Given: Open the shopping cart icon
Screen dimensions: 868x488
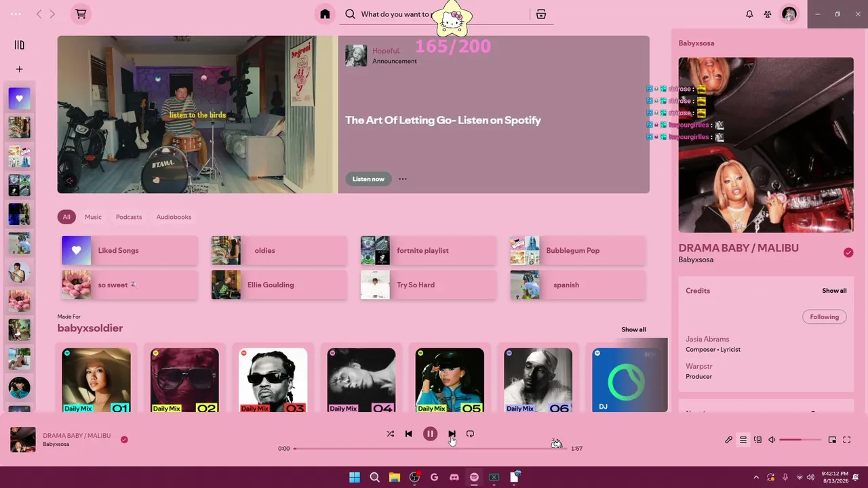Looking at the screenshot, I should pyautogui.click(x=81, y=14).
